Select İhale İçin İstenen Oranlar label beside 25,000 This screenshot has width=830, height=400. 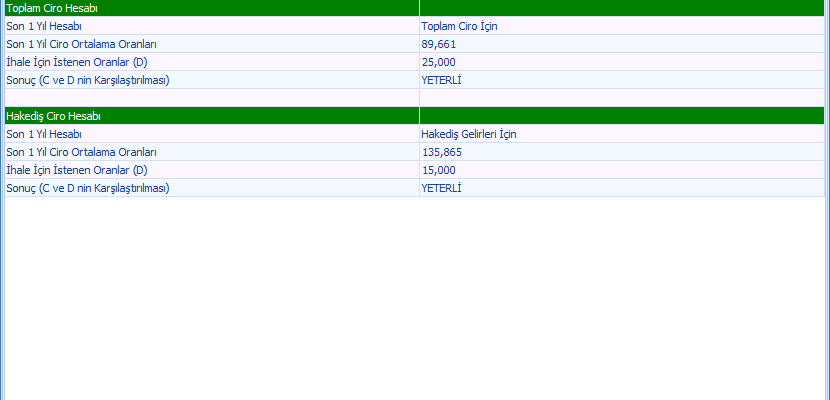point(76,62)
